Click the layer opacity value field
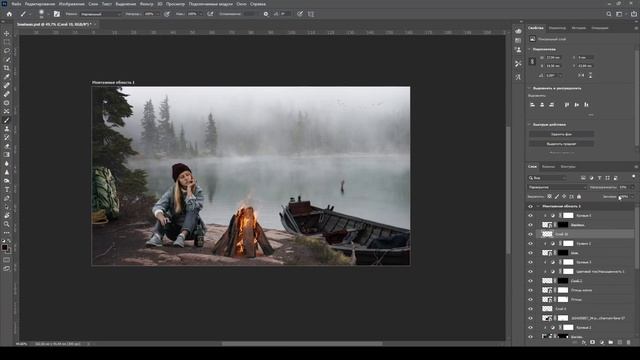This screenshot has width=640, height=360. point(624,187)
